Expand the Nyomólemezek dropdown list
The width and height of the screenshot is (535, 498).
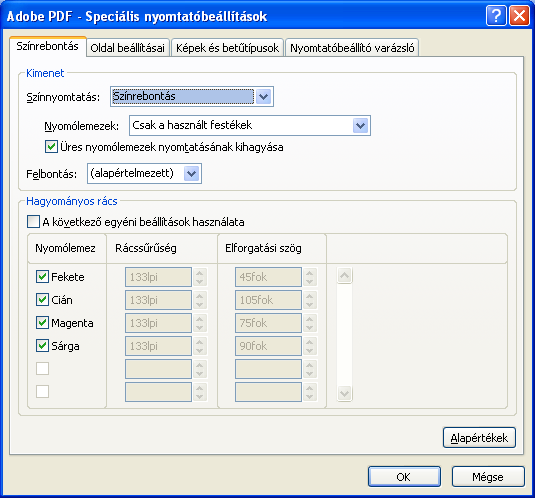[361, 126]
